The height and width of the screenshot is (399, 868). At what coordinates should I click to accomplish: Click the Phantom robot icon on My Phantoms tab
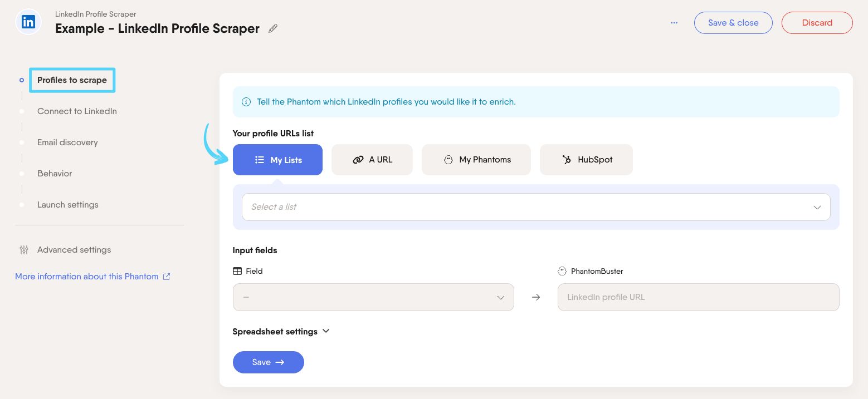448,160
